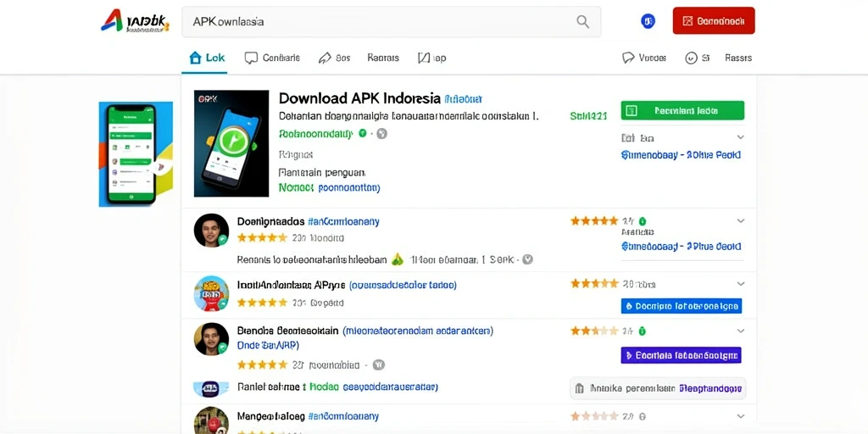Open the blue link under the first reviewer's right-hand rating
The width and height of the screenshot is (868, 434).
tap(682, 247)
